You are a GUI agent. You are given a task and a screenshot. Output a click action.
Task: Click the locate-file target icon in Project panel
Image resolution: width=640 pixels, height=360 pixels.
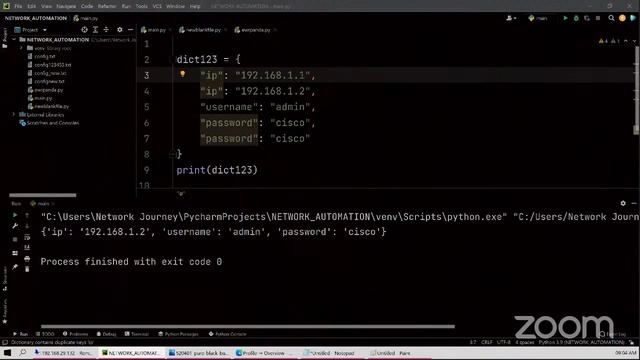point(84,30)
